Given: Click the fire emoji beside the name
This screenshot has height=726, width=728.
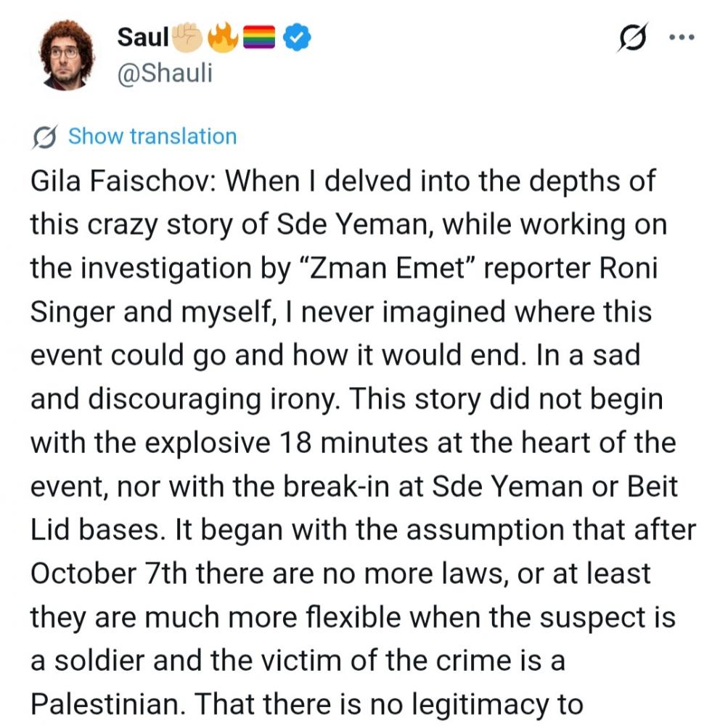Looking at the screenshot, I should (x=222, y=37).
